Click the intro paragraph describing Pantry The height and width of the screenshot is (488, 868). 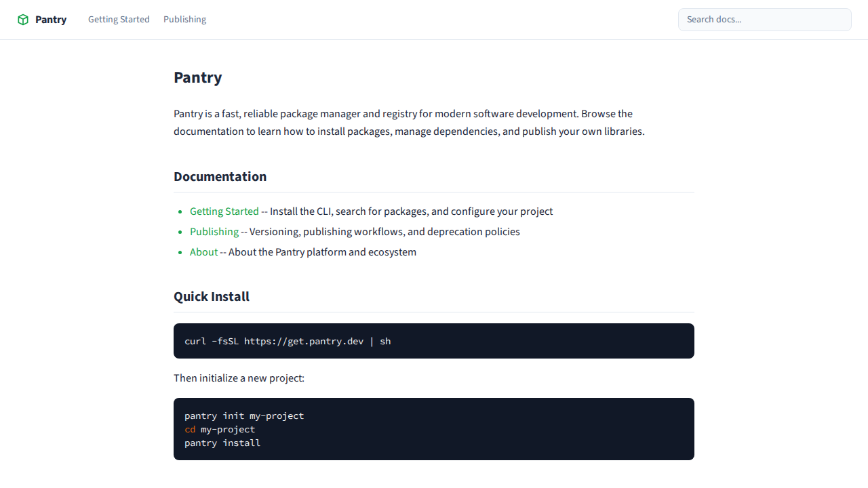[407, 123]
